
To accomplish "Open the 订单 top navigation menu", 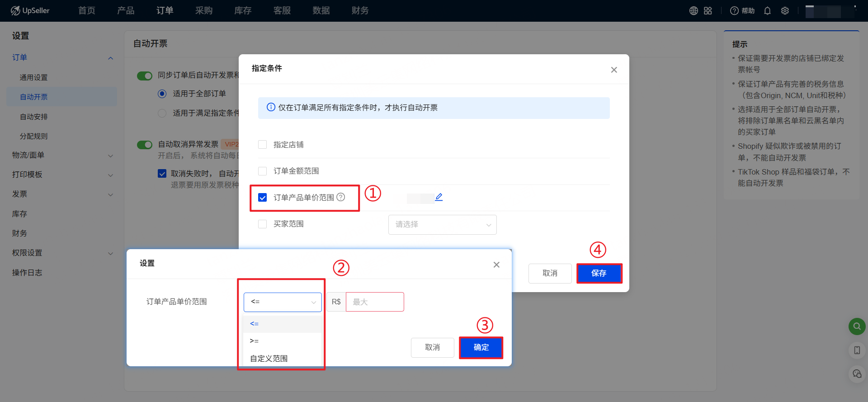I will tap(165, 11).
